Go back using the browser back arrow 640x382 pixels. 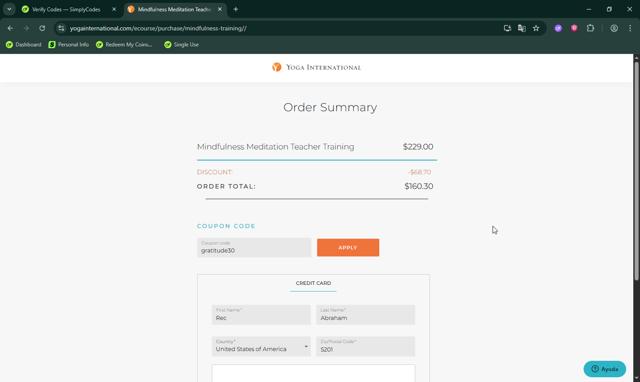[x=10, y=28]
